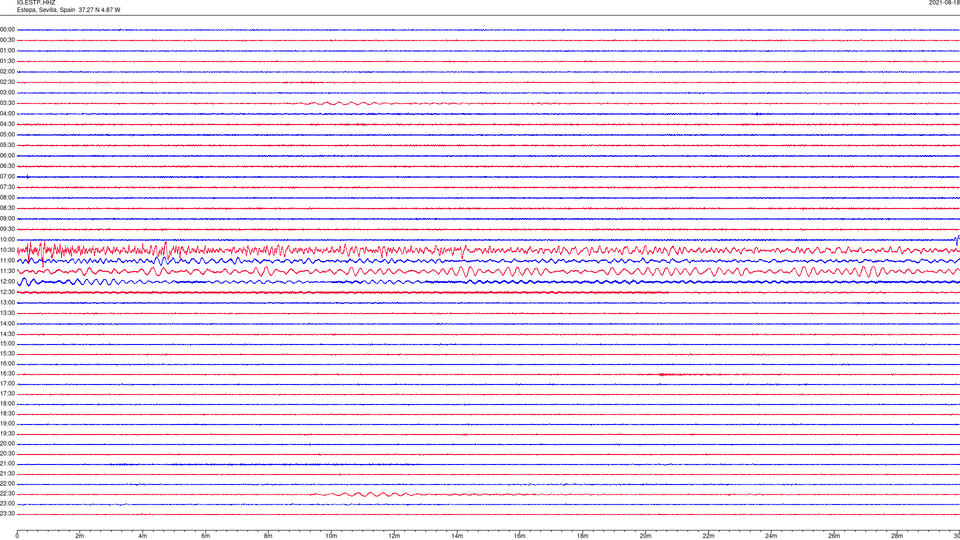
Task: Click the 14m tick label on time axis
Action: [457, 536]
